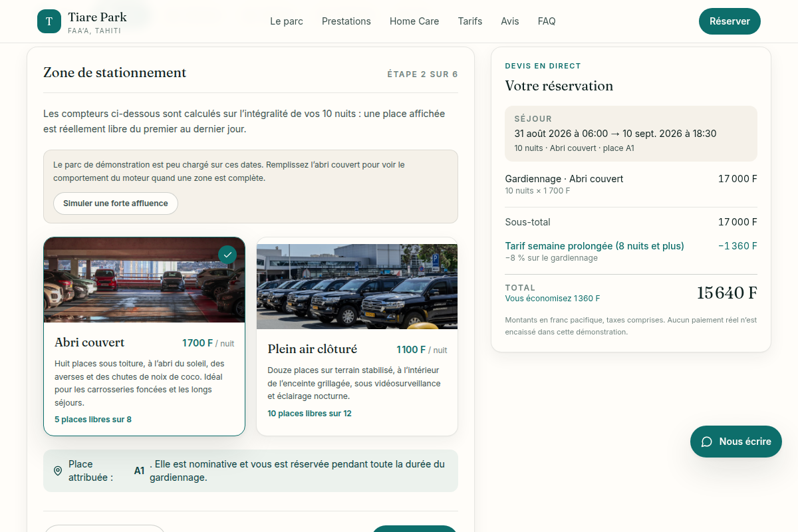This screenshot has width=798, height=532.
Task: Click the stay dates line in SÉJOUR box
Action: coord(615,134)
